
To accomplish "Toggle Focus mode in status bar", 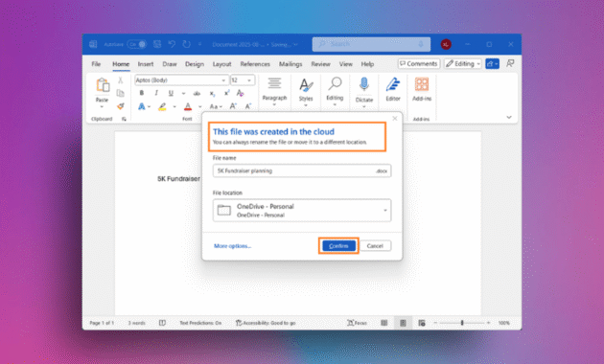I will click(357, 323).
